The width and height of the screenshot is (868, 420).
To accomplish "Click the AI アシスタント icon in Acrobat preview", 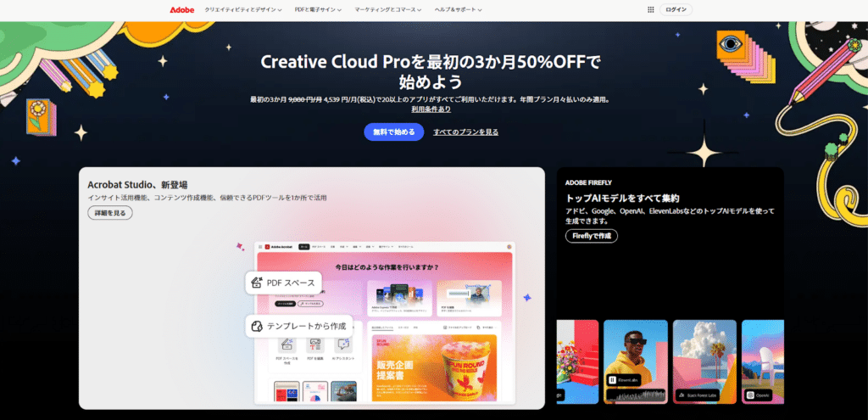I will [342, 345].
